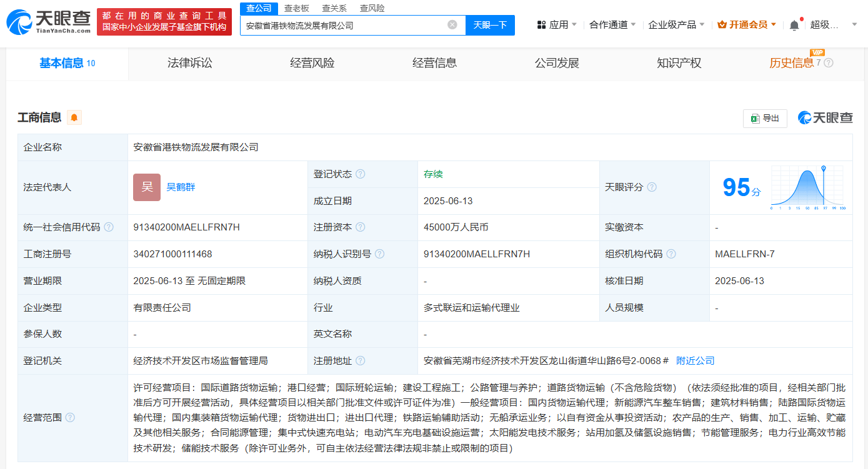Open the 企业级产品 dropdown
This screenshot has height=469, width=868.
(x=676, y=25)
